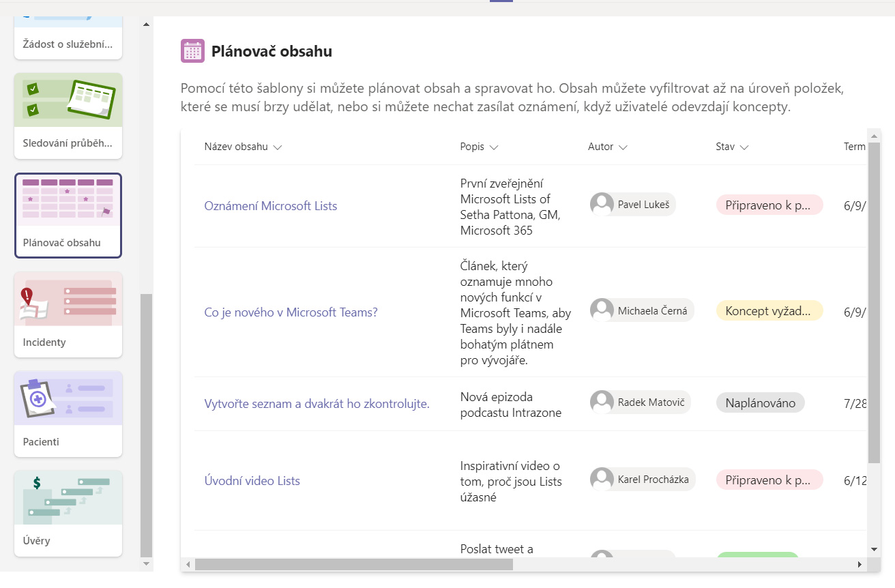Click the Pavel Lukeš name text
The image size is (895, 588).
point(643,204)
